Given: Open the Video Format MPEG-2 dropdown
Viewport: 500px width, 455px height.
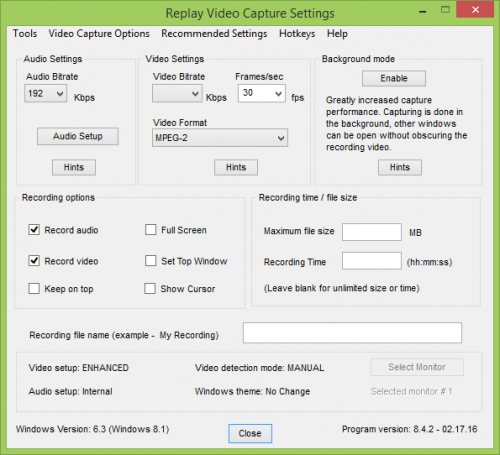Looking at the screenshot, I should (220, 138).
